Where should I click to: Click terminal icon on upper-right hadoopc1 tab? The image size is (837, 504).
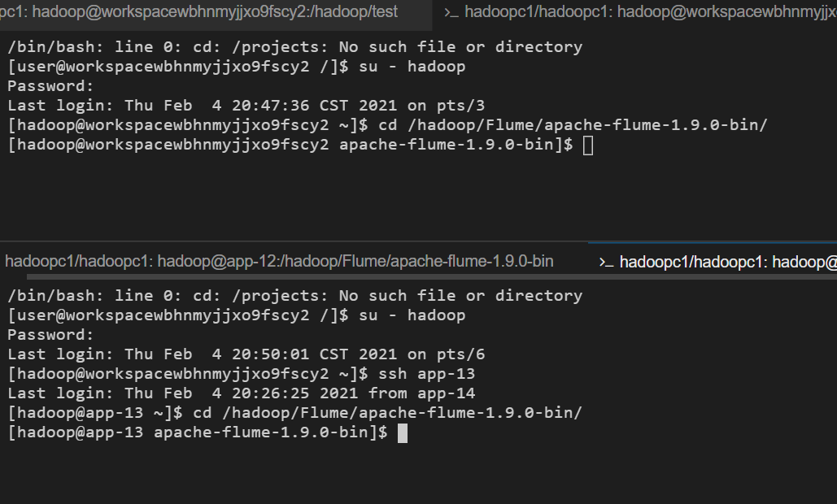click(x=451, y=12)
